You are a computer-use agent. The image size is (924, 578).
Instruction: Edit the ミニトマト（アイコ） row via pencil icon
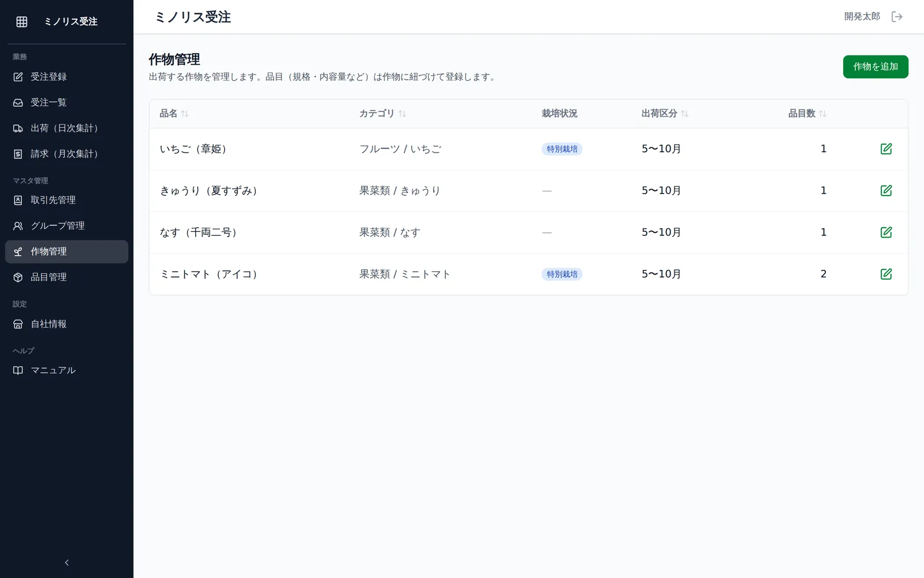[x=886, y=274]
